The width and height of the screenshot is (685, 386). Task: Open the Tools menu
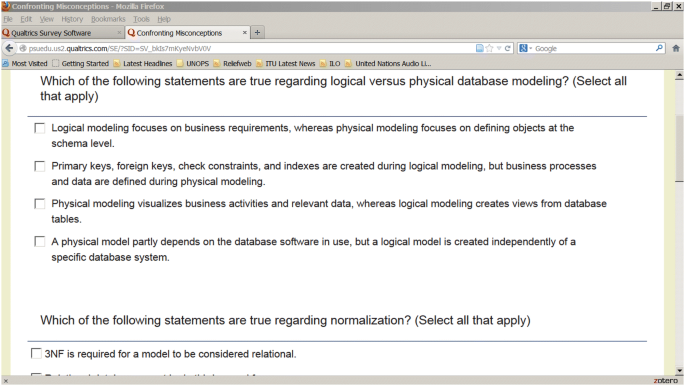point(141,19)
